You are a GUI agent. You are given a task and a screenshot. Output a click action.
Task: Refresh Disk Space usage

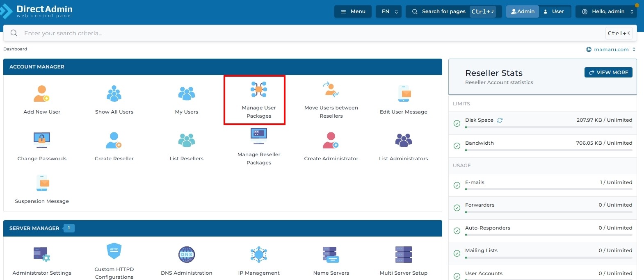(500, 121)
